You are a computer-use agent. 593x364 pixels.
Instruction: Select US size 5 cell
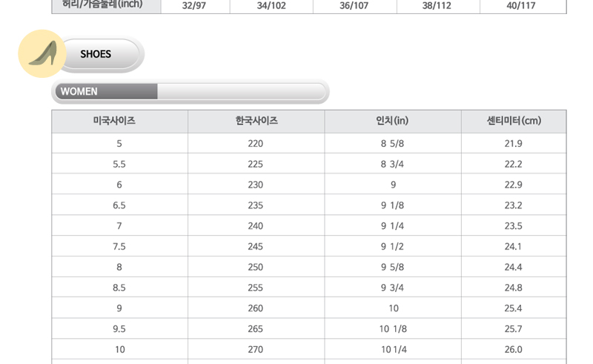[x=119, y=144]
